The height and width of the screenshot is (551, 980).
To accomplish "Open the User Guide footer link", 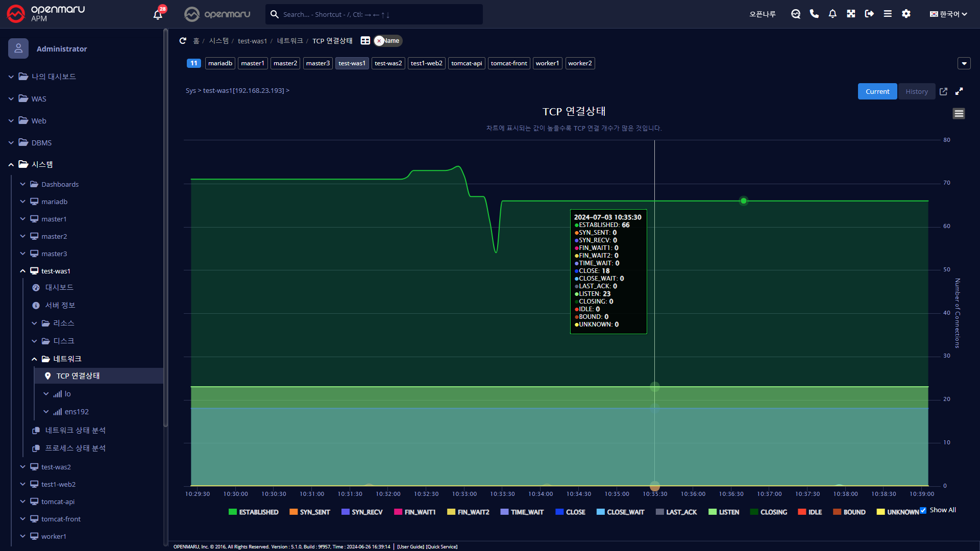I will tap(410, 546).
